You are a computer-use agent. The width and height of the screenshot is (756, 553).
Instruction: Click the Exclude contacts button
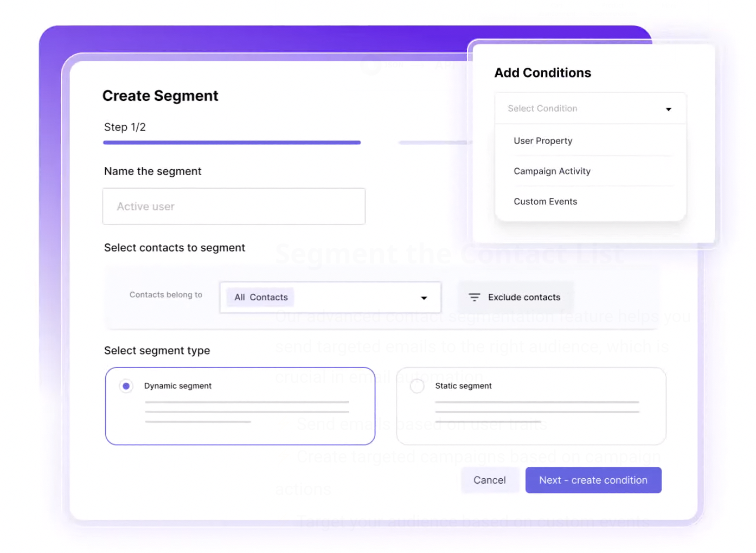515,297
